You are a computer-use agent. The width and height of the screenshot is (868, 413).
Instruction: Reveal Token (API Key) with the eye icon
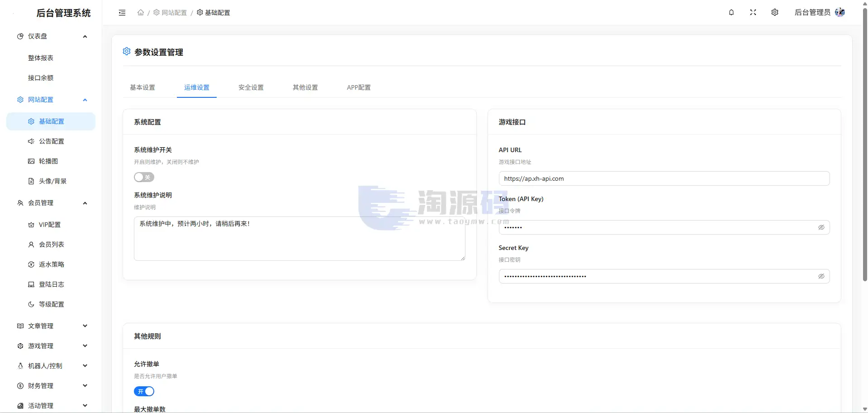click(x=821, y=227)
